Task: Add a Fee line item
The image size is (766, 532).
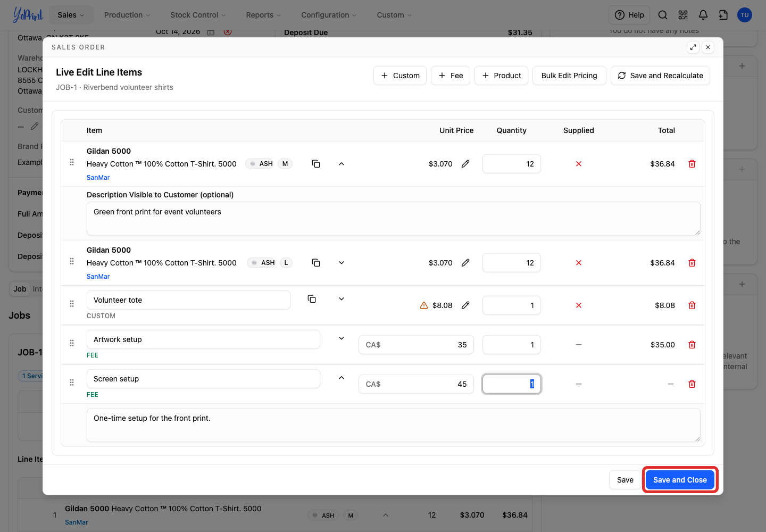Action: 451,76
